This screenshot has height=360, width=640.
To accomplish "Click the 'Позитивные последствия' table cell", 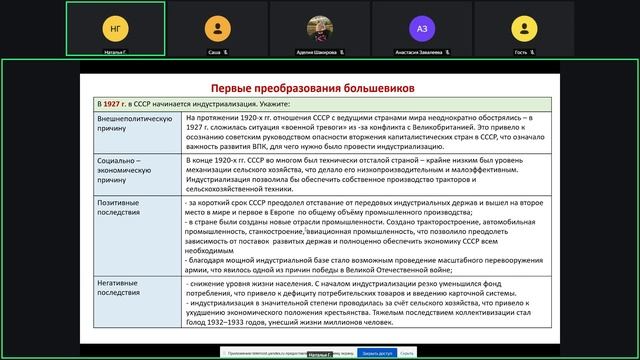I will pyautogui.click(x=138, y=236).
